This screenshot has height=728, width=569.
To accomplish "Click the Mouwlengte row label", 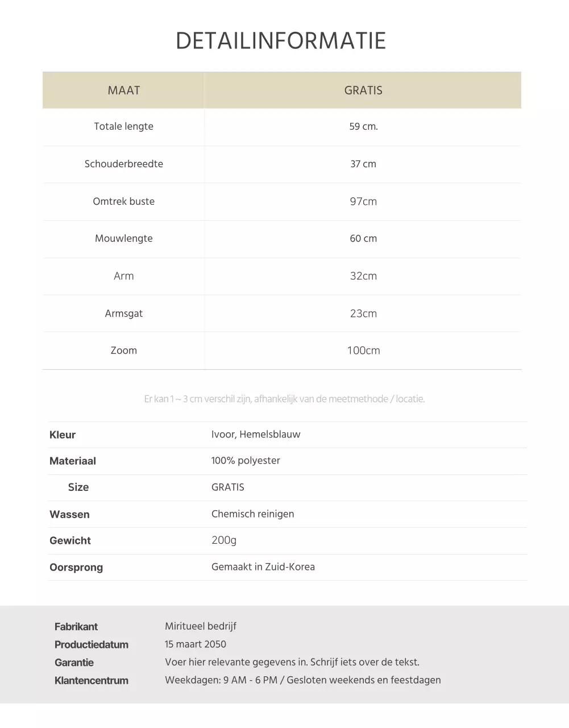I will click(124, 238).
